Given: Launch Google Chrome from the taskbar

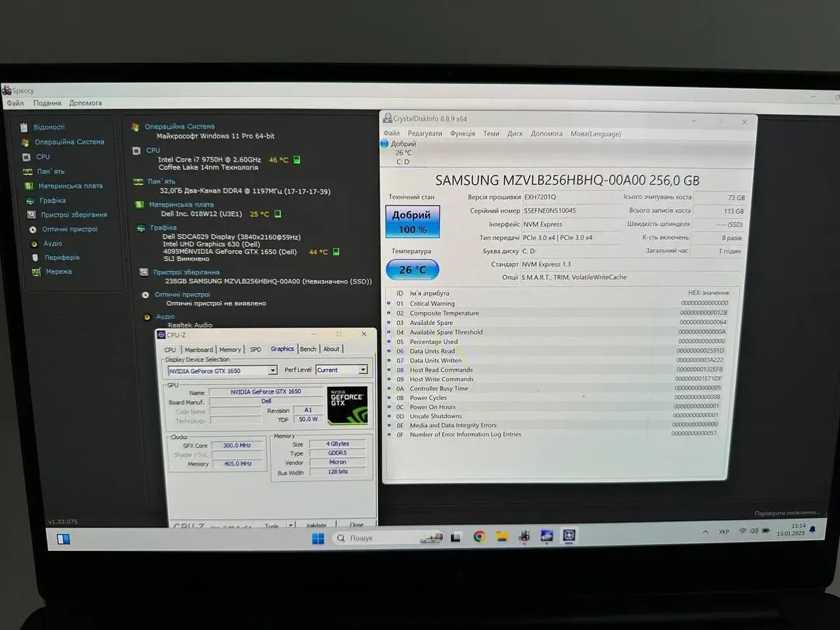Looking at the screenshot, I should [x=479, y=537].
